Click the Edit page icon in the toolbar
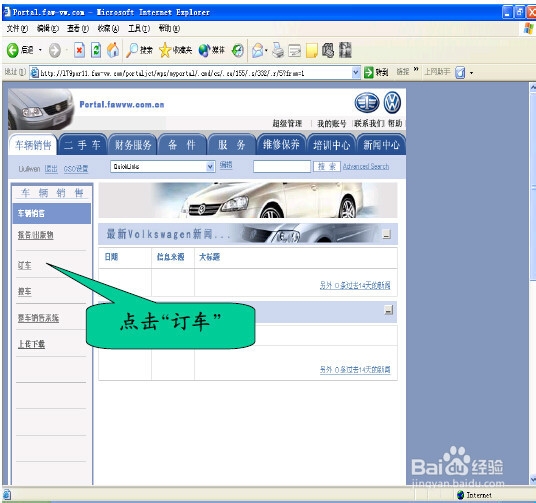 295,51
